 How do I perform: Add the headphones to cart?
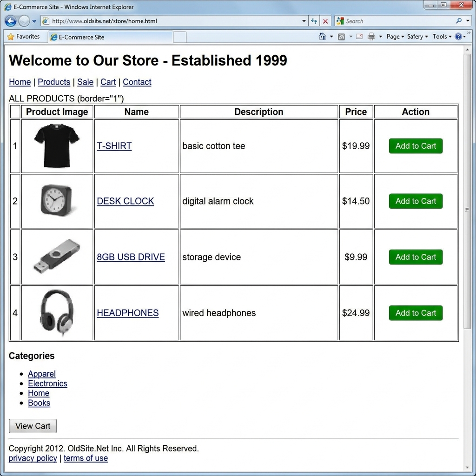pos(416,313)
